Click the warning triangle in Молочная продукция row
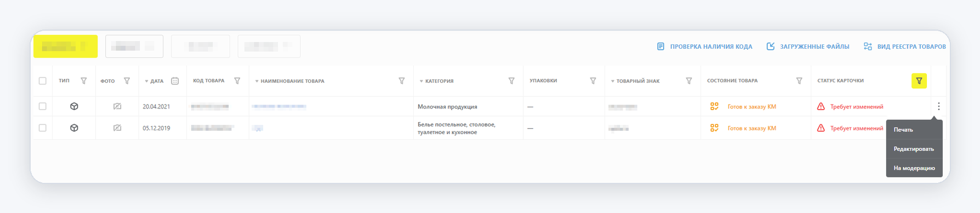The width and height of the screenshot is (980, 213). coord(821,106)
